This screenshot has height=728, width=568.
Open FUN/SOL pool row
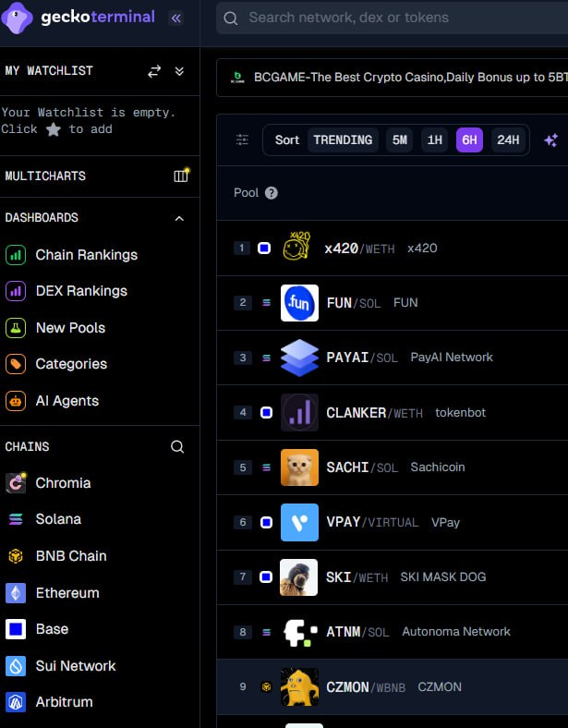(x=393, y=303)
